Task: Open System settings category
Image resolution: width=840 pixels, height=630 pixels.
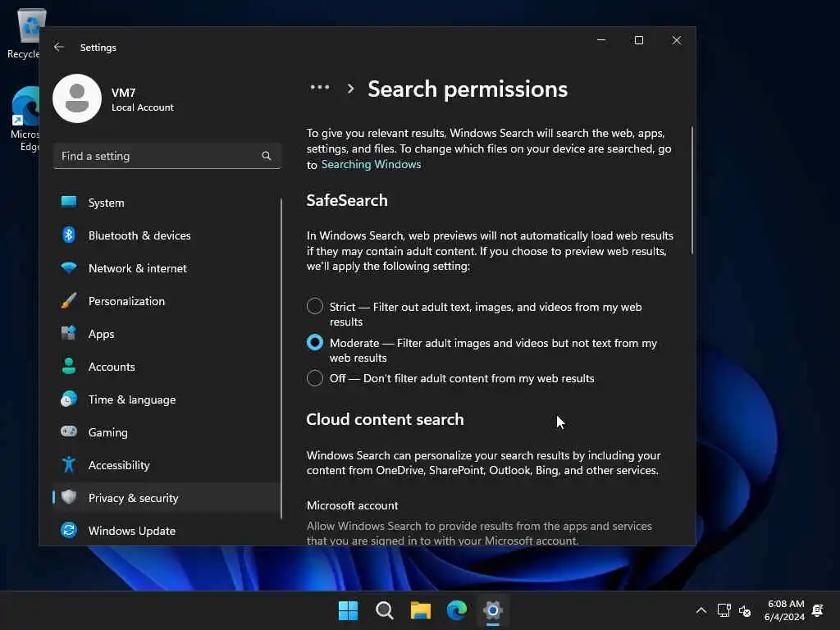Action: 167,203
